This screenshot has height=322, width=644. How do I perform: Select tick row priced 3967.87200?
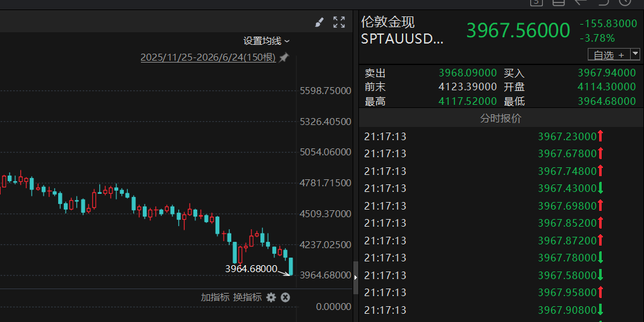pos(501,241)
